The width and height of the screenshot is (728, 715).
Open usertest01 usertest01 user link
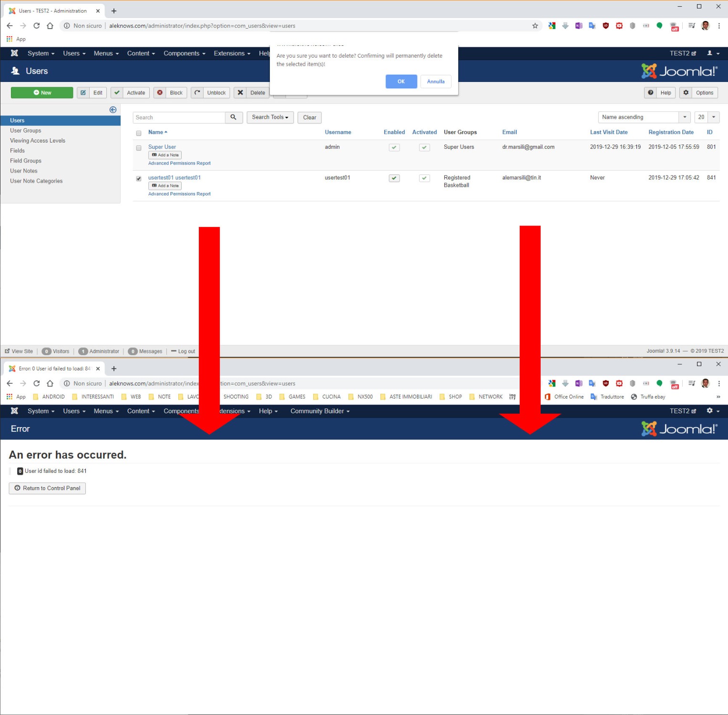click(x=174, y=178)
